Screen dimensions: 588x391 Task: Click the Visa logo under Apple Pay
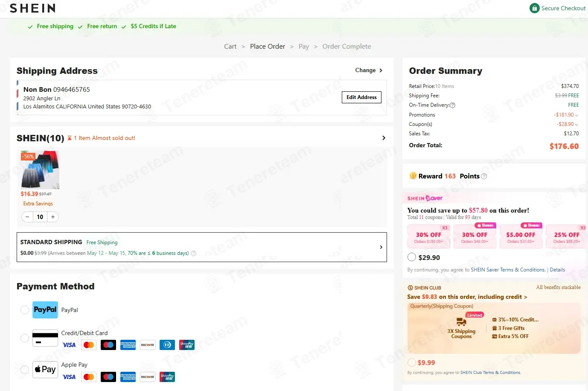point(69,377)
